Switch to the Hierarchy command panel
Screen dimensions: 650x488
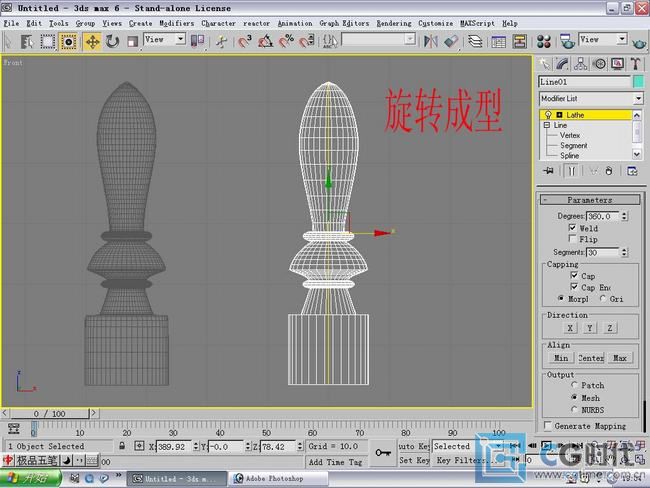tap(580, 64)
